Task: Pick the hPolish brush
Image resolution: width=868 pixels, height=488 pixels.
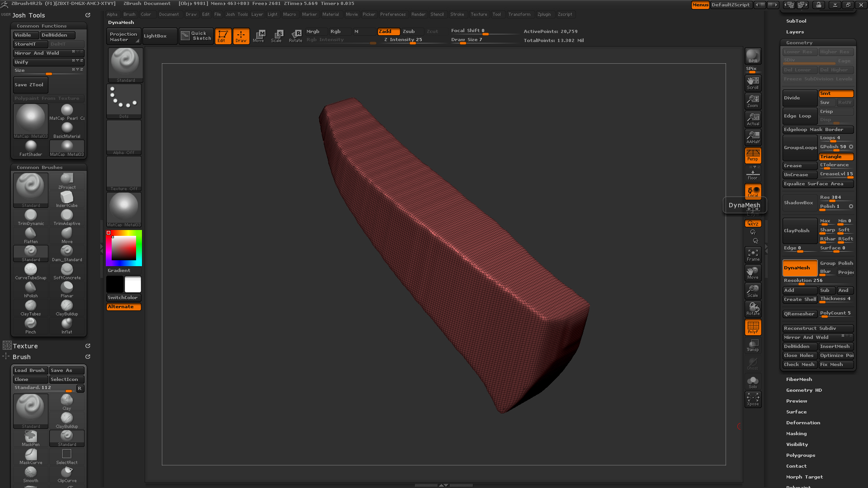Action: [31, 290]
